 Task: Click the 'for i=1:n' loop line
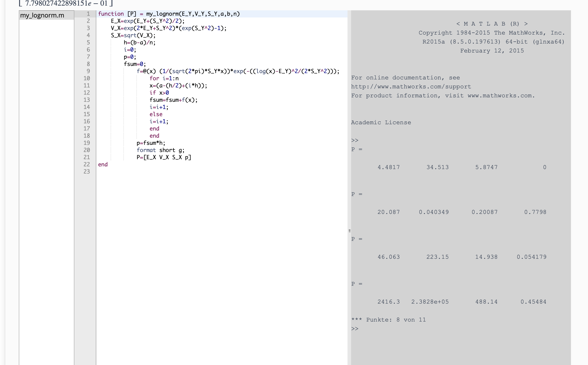click(164, 78)
